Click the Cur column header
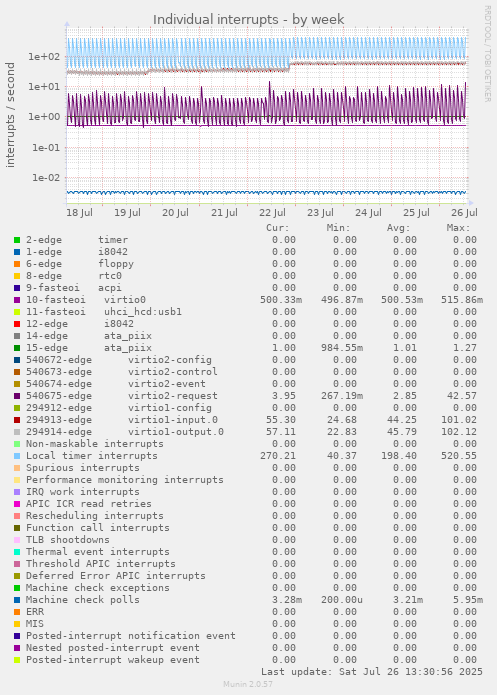The height and width of the screenshot is (695, 497). [x=278, y=228]
